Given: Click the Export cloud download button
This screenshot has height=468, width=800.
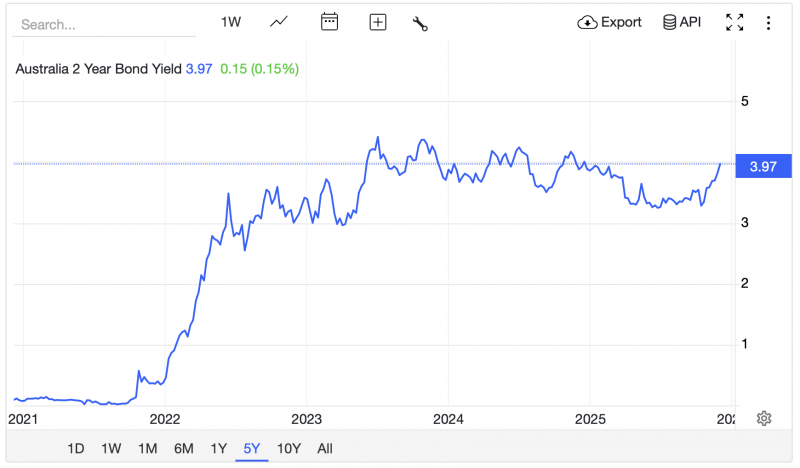Looking at the screenshot, I should 609,22.
